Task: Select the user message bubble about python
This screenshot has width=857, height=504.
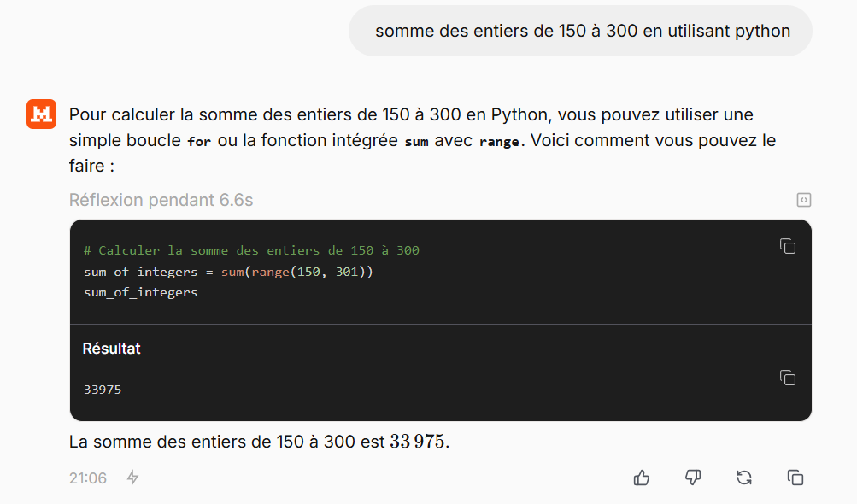Action: point(580,31)
